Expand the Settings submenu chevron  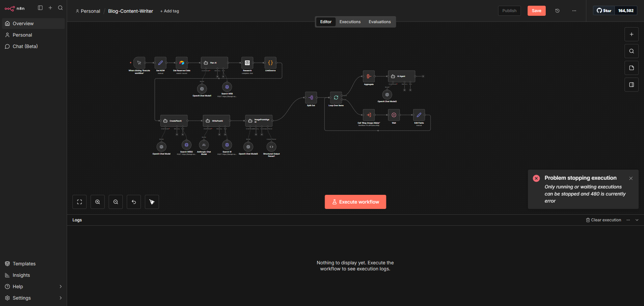click(61, 298)
